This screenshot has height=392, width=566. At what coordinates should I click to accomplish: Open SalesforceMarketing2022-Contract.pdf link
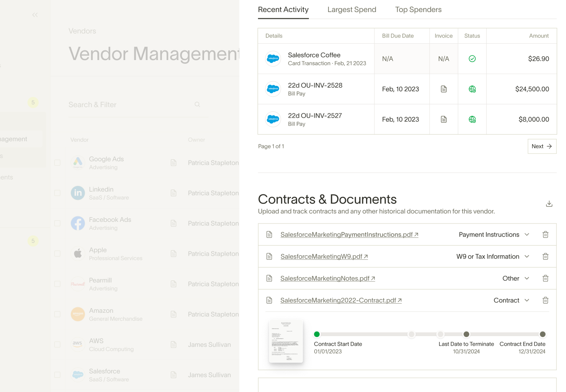(x=341, y=300)
